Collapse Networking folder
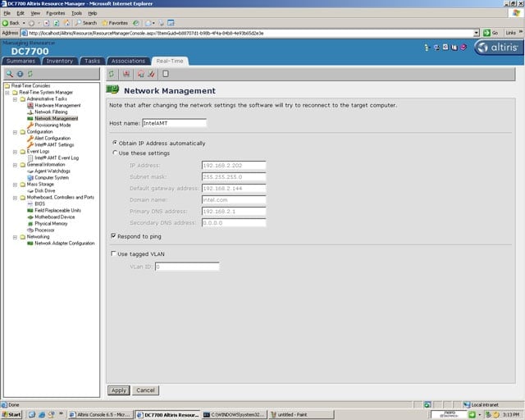 [15, 237]
